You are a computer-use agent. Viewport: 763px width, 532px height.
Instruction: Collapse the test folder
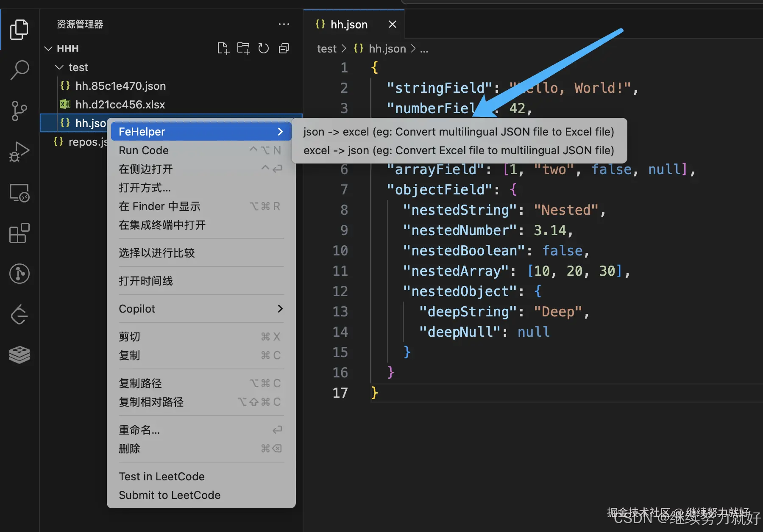point(58,67)
